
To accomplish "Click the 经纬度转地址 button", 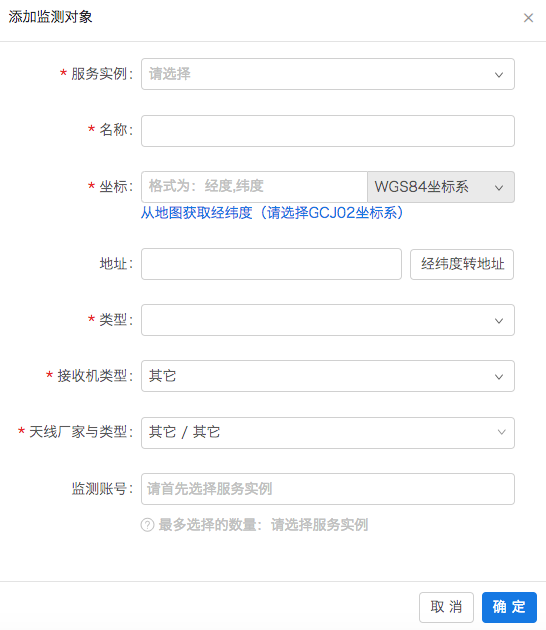I will click(x=462, y=264).
